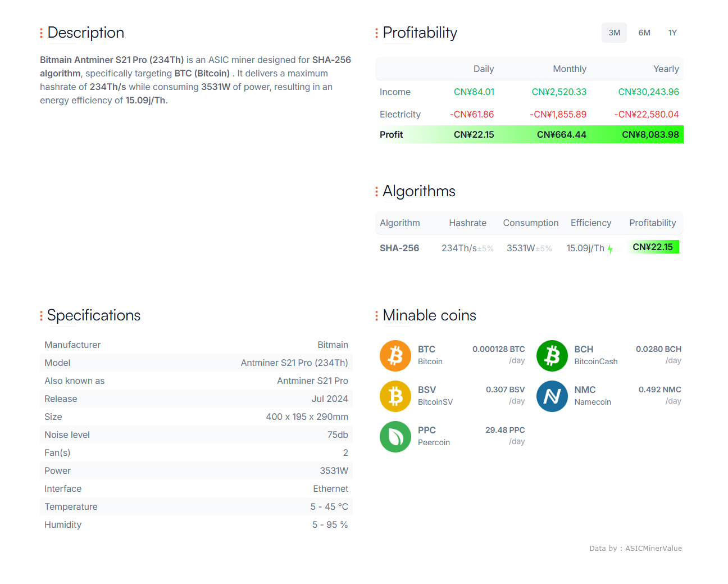Viewport: 728px width, 584px height.
Task: Click the Yearly column header
Action: pos(666,69)
